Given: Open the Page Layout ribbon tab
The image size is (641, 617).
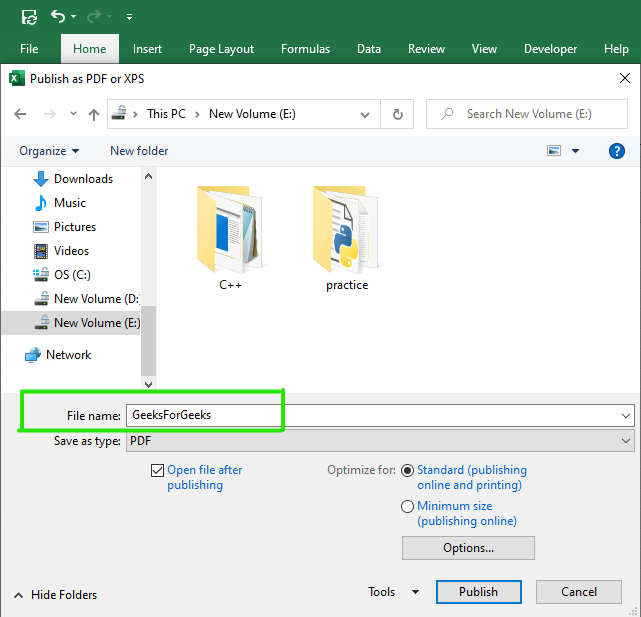Looking at the screenshot, I should pyautogui.click(x=221, y=49).
